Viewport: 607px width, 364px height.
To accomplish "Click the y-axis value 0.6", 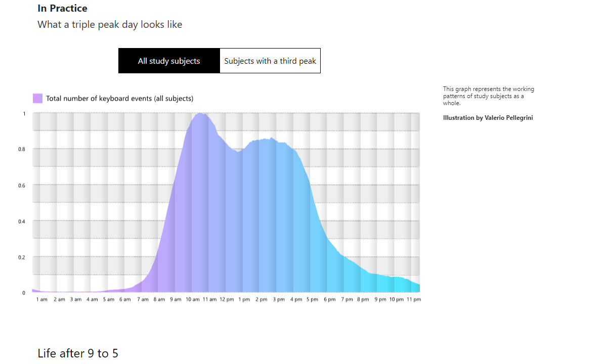I will coord(22,186).
